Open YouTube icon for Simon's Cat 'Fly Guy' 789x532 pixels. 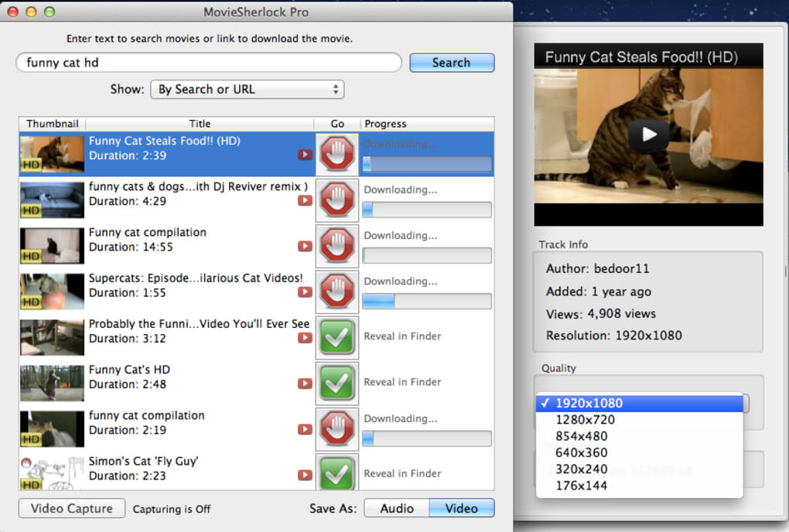305,476
